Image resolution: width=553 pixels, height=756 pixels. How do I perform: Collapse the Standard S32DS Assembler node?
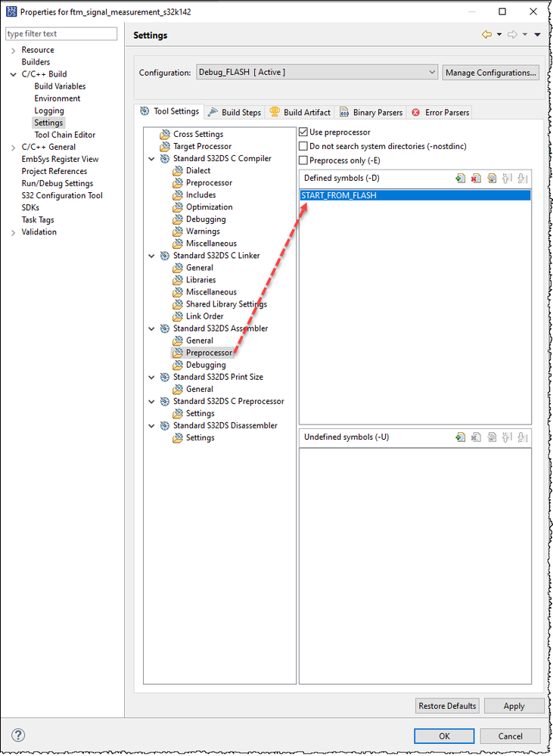click(151, 328)
